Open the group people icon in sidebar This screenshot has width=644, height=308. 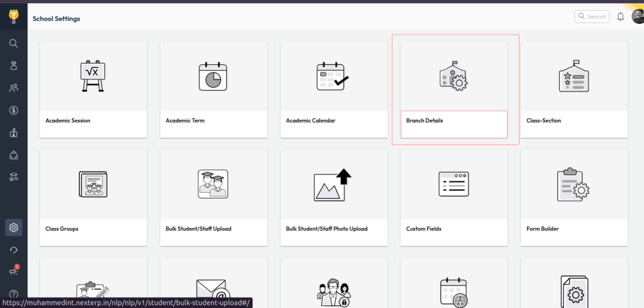13,88
